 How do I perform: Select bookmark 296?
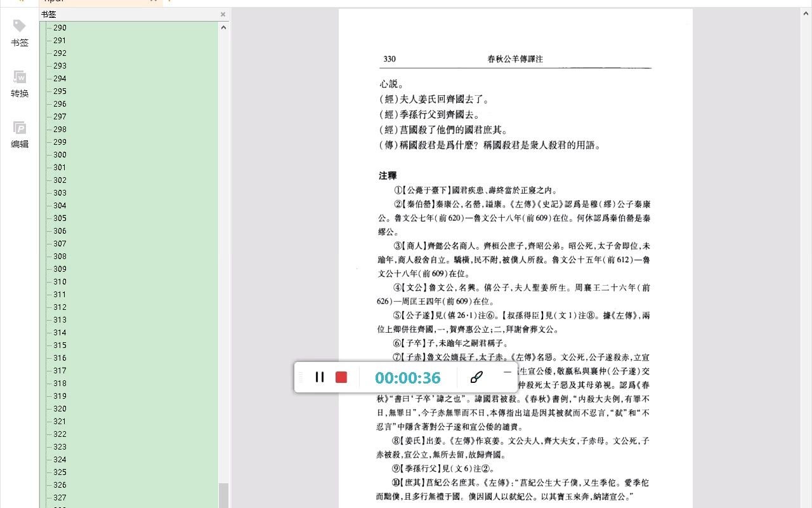click(x=60, y=104)
